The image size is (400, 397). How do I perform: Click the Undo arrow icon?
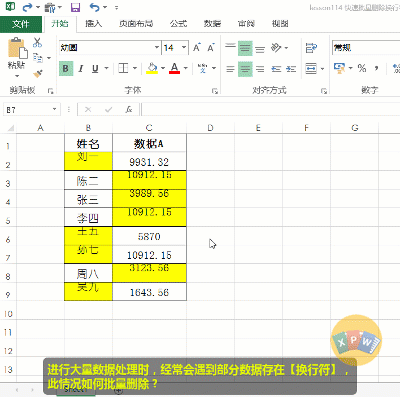95,7
